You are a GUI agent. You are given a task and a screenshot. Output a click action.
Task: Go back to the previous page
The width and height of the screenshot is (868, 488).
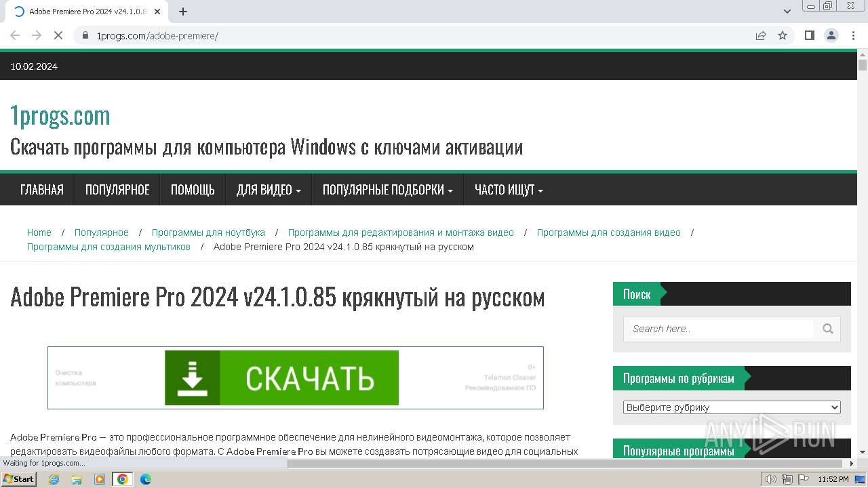click(15, 35)
